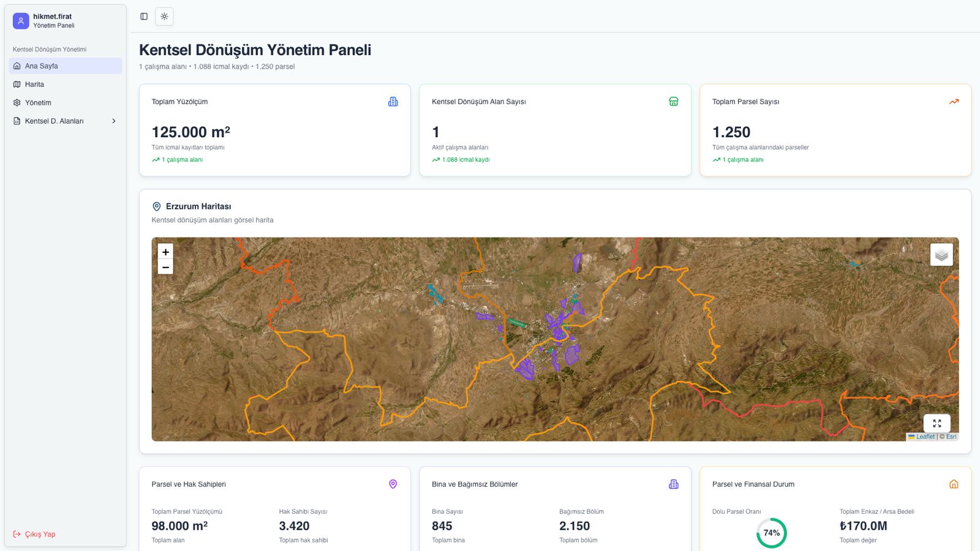
Task: Click the hikmet.firat user avatar icon
Action: [21, 21]
